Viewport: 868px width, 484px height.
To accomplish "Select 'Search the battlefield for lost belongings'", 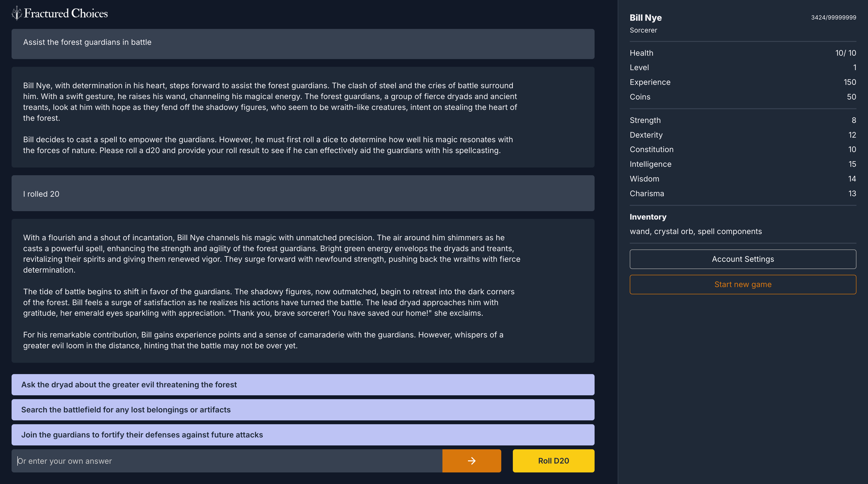I will click(x=303, y=409).
